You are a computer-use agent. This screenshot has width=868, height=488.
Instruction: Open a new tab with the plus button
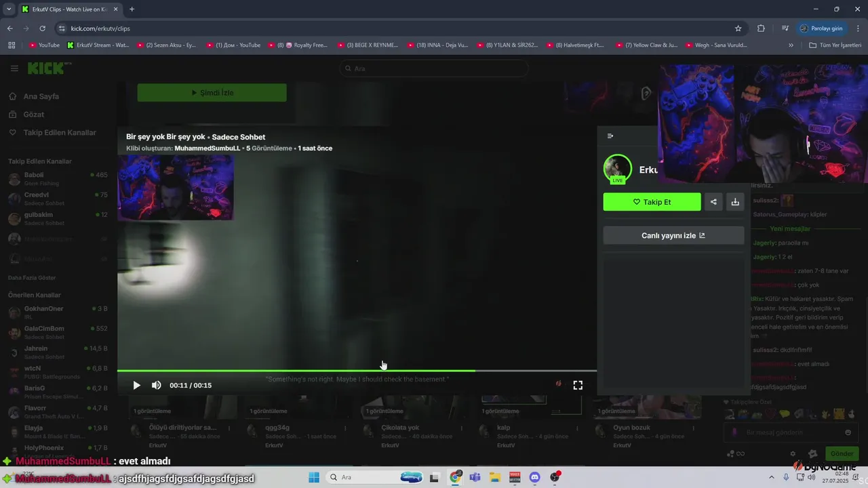(132, 9)
